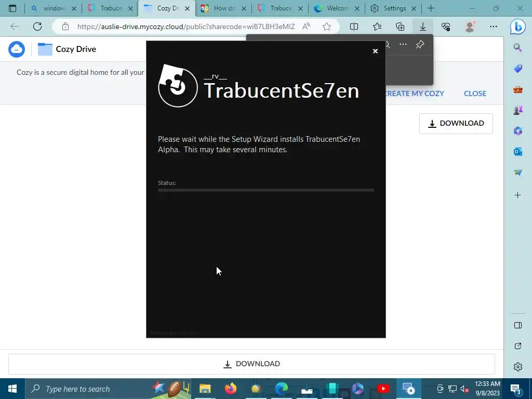Image resolution: width=532 pixels, height=399 pixels.
Task: View site information lock icon
Action: pos(65,26)
